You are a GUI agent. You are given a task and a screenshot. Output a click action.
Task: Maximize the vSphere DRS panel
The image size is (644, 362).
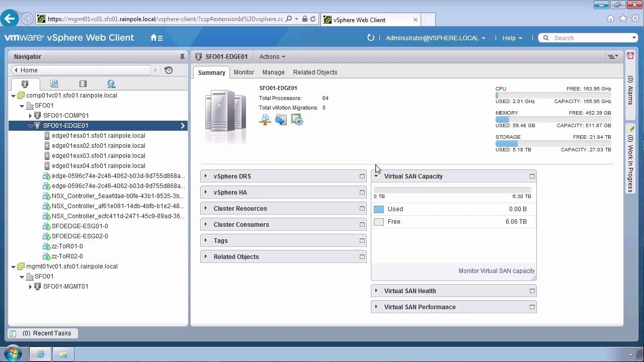pyautogui.click(x=362, y=176)
